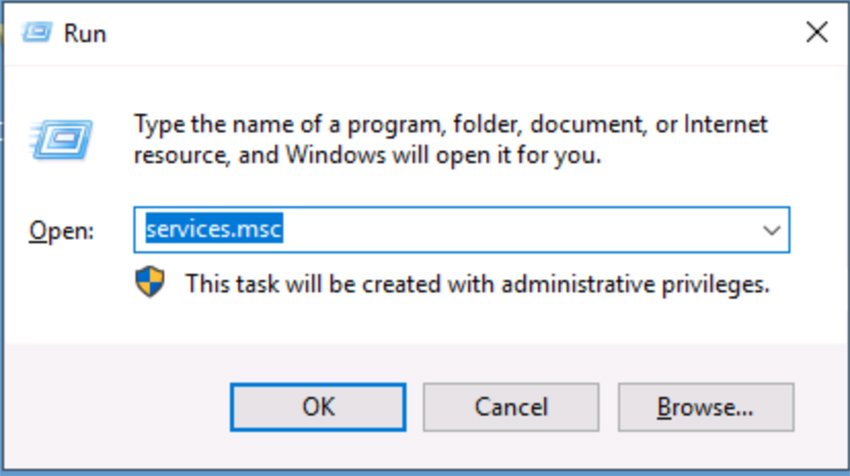
Task: Click the empty title bar area
Action: coord(450,32)
